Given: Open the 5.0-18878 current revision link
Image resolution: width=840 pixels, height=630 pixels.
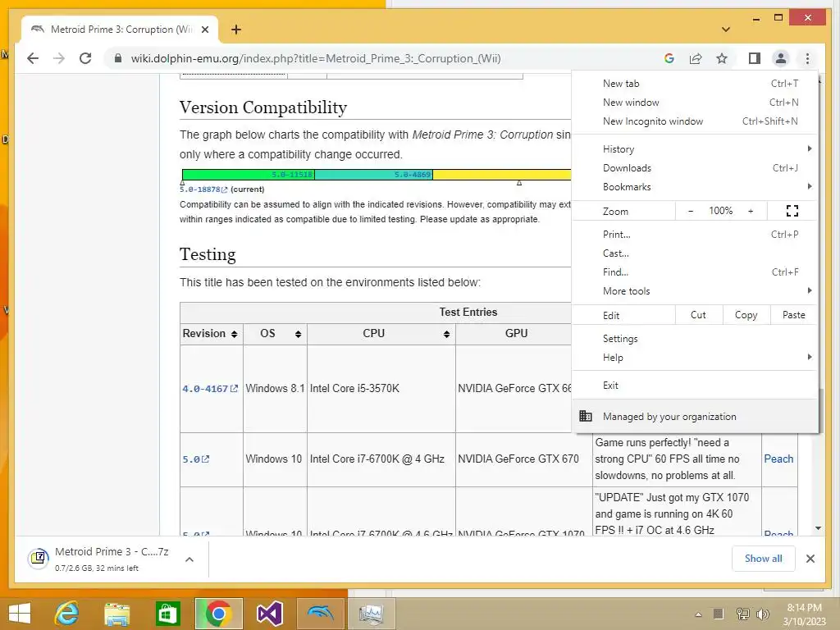Looking at the screenshot, I should 203,189.
